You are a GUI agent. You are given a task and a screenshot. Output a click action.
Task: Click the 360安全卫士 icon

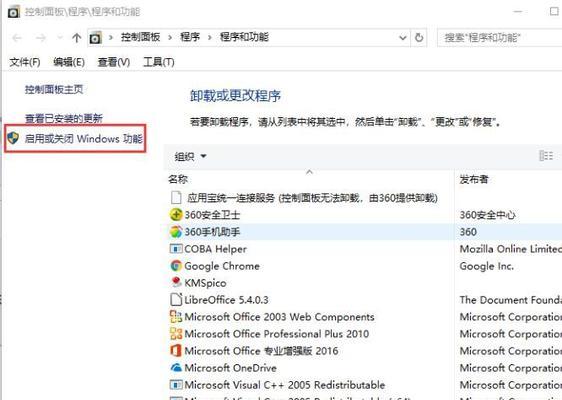[x=176, y=215]
